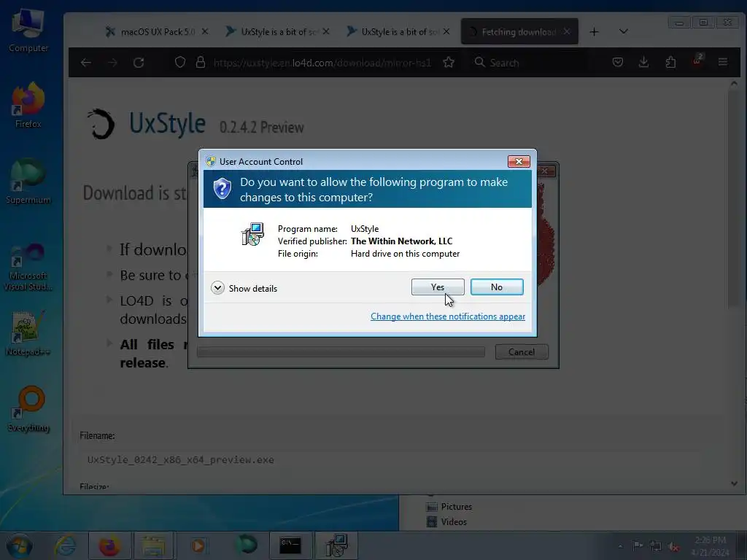Click the tracking protection shield icon
Screen dimensions: 747x560
180,63
